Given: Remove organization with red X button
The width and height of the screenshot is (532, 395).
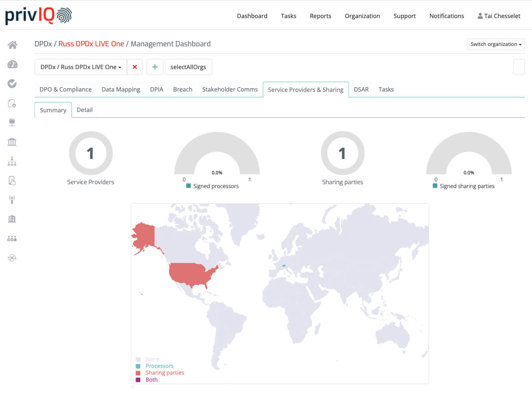Looking at the screenshot, I should pos(135,67).
